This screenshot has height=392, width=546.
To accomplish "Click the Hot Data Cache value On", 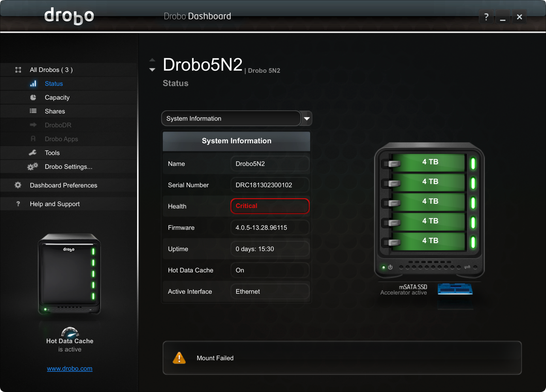I will click(270, 270).
